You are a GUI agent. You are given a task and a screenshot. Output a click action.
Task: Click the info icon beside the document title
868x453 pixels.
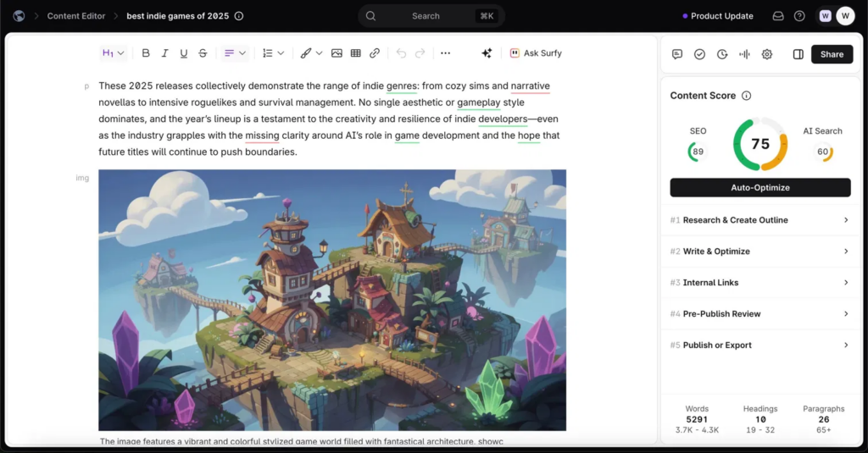coord(239,16)
